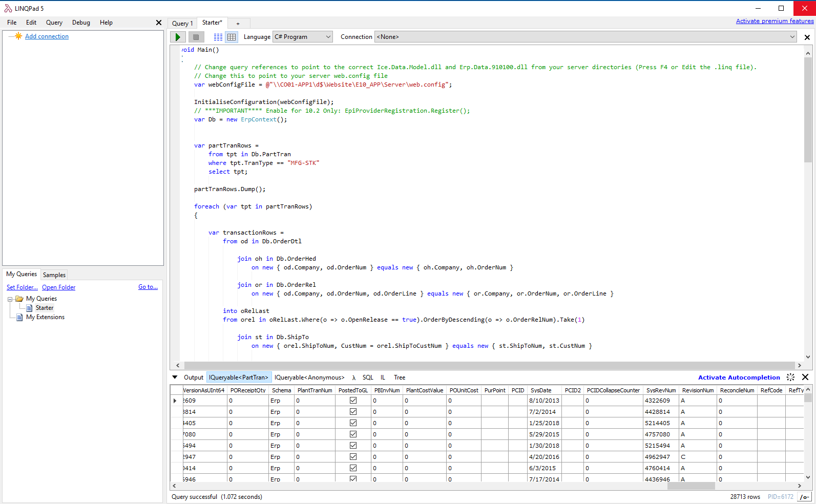Click the LINQPad app logo in title bar

click(x=8, y=8)
